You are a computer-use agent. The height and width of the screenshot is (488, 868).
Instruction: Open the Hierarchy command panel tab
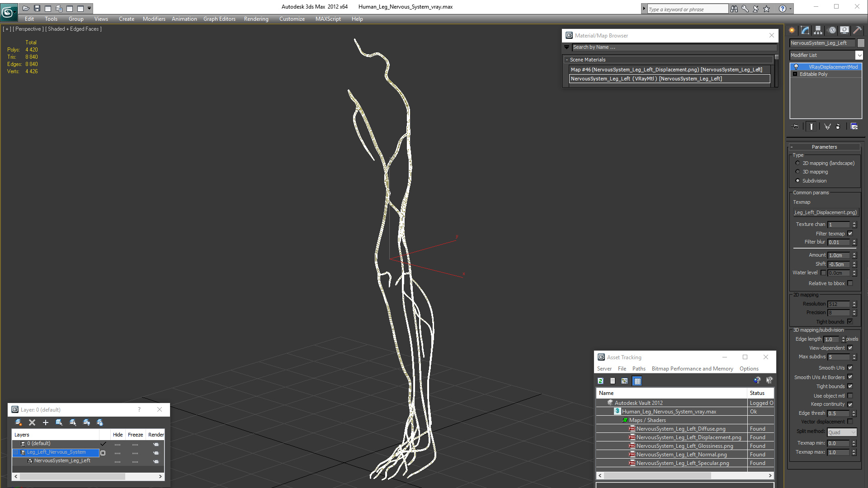818,30
